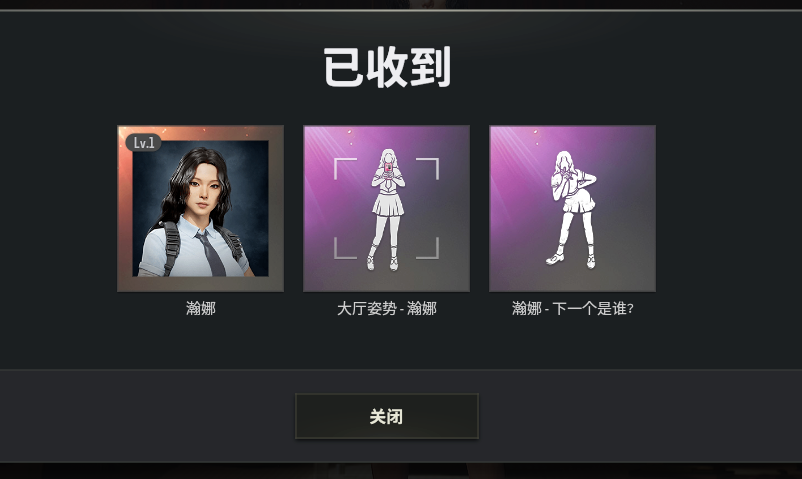Open the 瀚娜 - 下一个是谁? emote tile
This screenshot has width=802, height=479.
click(x=572, y=208)
